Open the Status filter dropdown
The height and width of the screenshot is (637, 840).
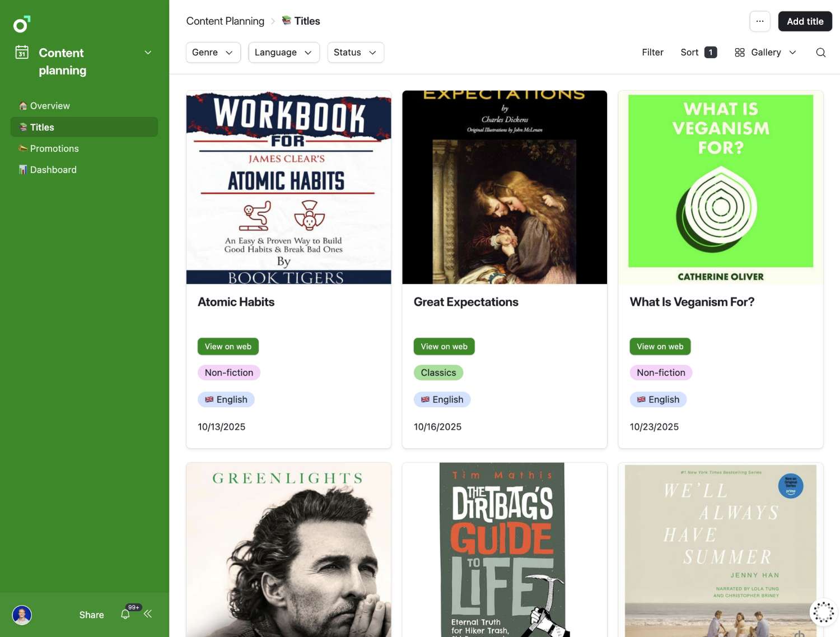pyautogui.click(x=356, y=52)
